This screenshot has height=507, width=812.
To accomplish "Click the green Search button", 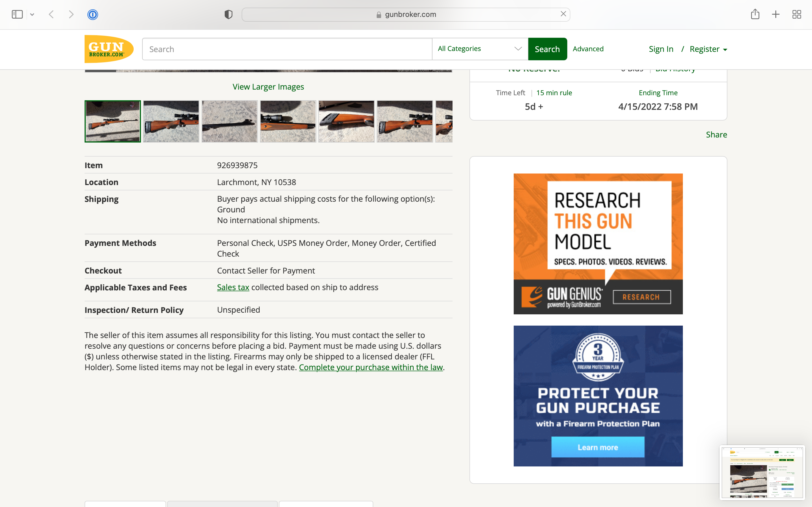I will [x=547, y=49].
